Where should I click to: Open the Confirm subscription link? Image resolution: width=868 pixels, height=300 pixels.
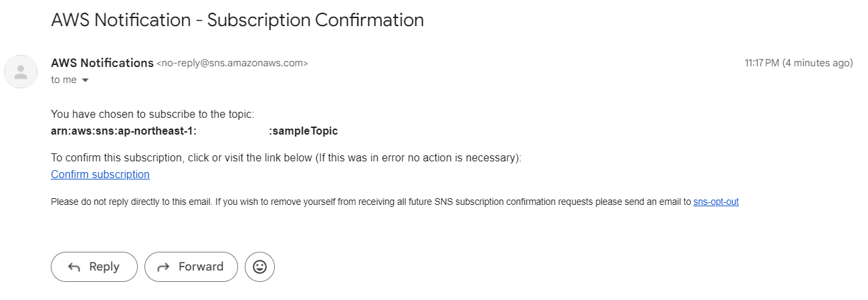[x=100, y=174]
